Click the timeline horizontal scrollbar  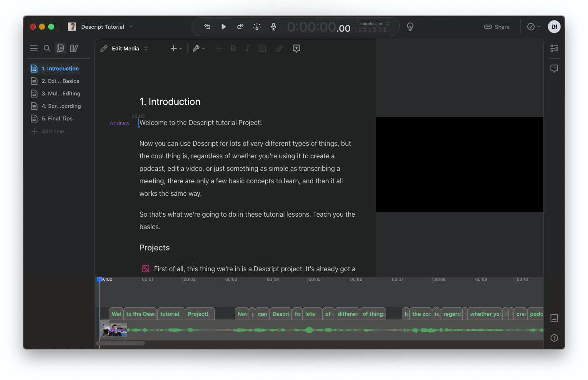tap(121, 343)
